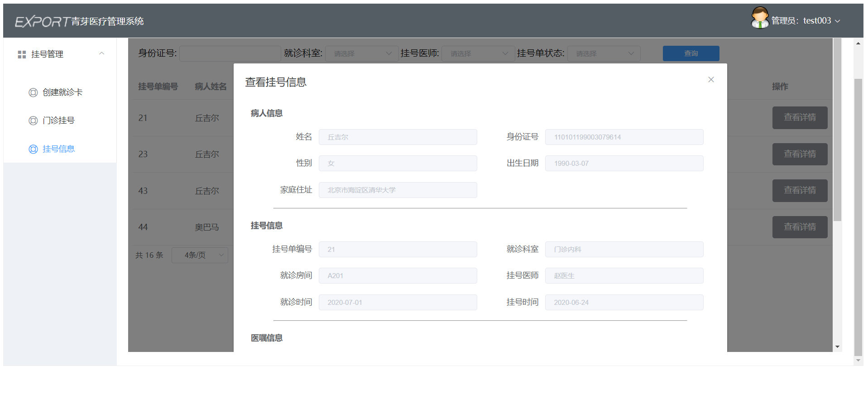The width and height of the screenshot is (868, 419).
Task: Click the 青芽医疗管理系统 title
Action: click(107, 21)
